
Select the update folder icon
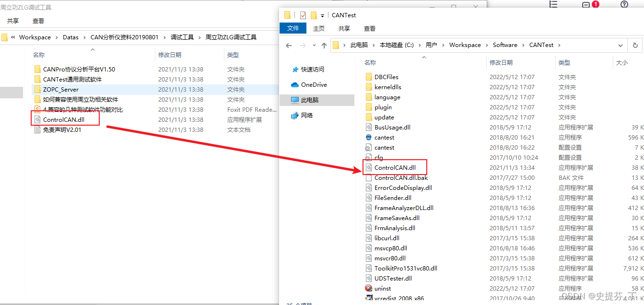click(x=368, y=117)
